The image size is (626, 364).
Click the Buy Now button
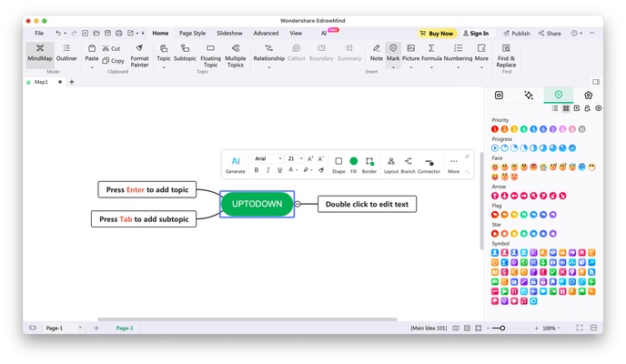437,34
